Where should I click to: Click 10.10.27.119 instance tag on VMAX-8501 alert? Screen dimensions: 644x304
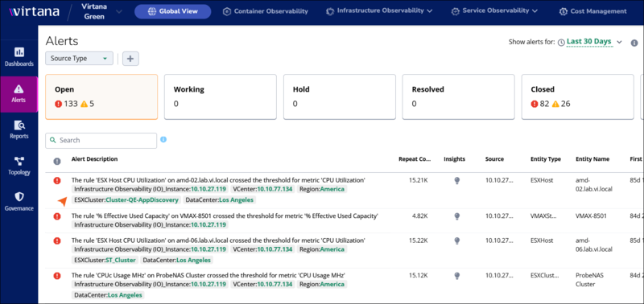[x=208, y=225]
